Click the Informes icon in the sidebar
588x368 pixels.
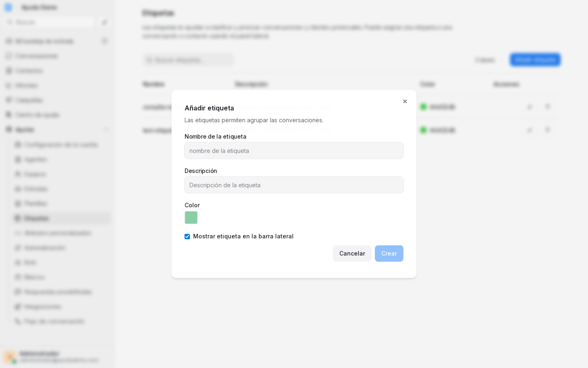click(x=9, y=85)
